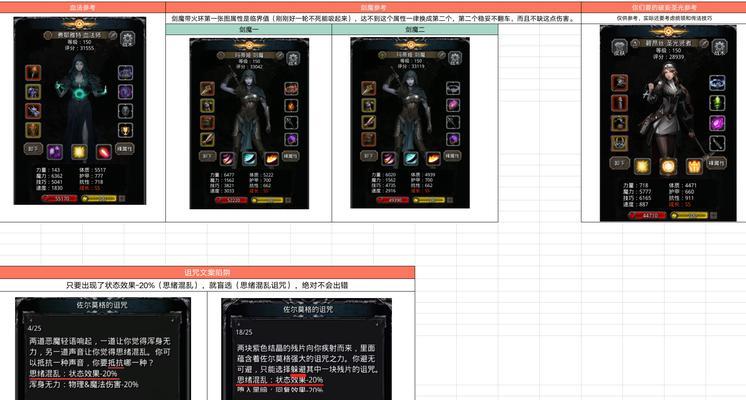This screenshot has height=400, width=746.
Task: Pick the flame skill in 剑魔二 panel
Action: pyautogui.click(x=432, y=158)
